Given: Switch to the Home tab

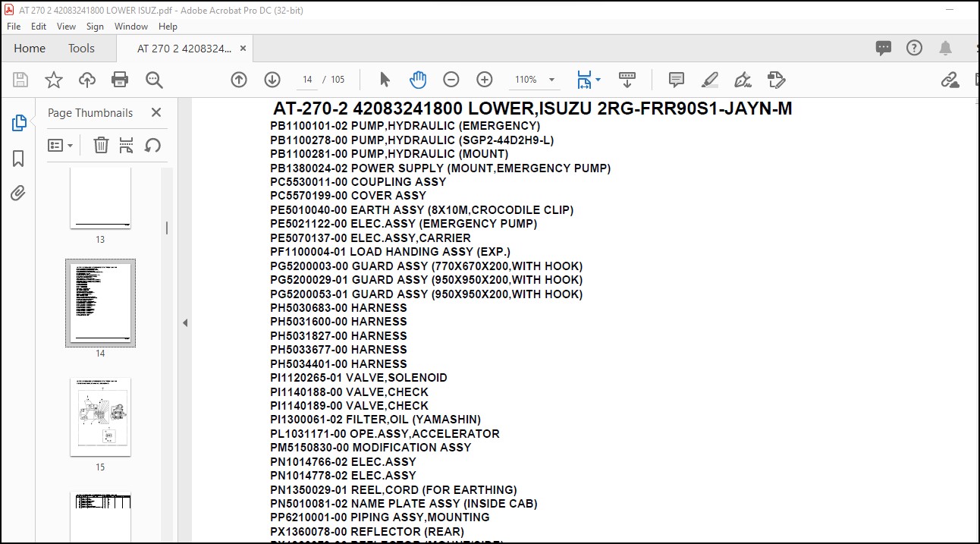Looking at the screenshot, I should [x=30, y=48].
